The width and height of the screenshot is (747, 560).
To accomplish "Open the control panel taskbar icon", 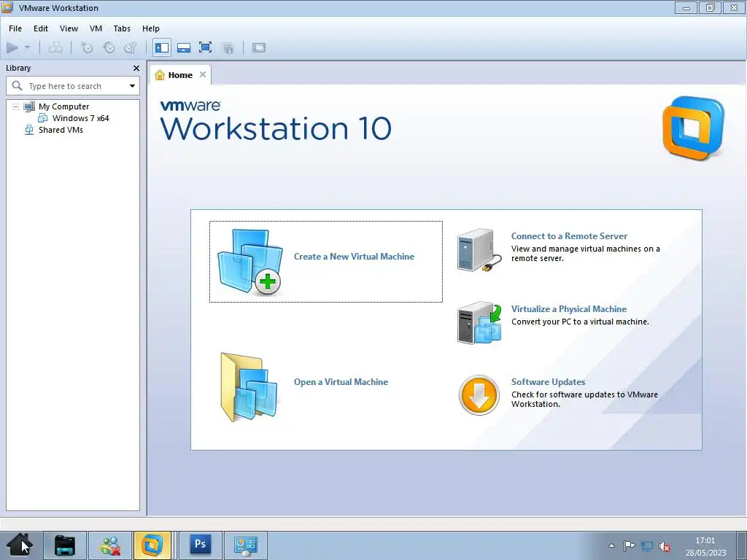I will pyautogui.click(x=245, y=545).
